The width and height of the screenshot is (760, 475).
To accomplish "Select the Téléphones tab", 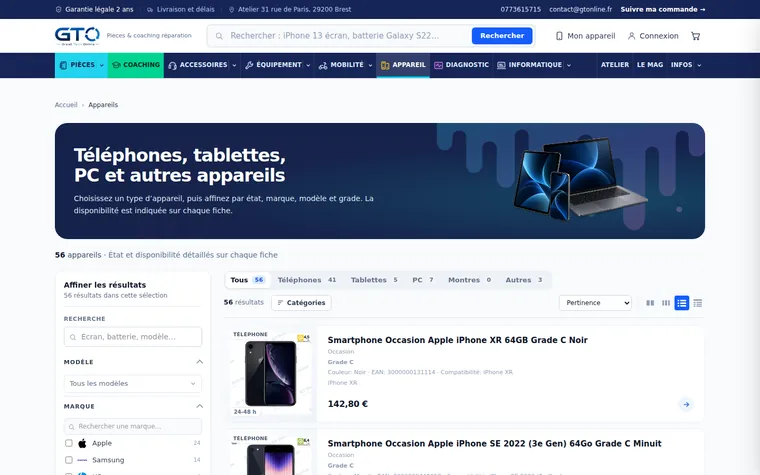I will tap(307, 280).
